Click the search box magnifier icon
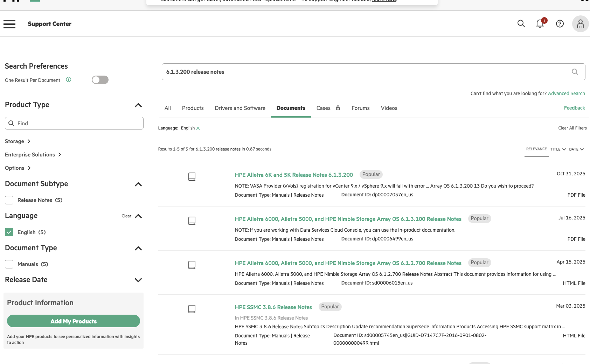This screenshot has height=364, width=590. pos(575,72)
